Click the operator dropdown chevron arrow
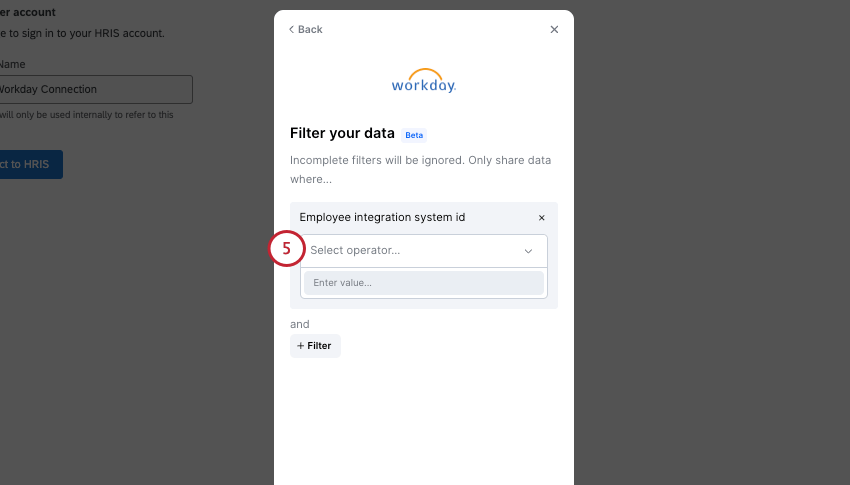This screenshot has height=485, width=850. pos(528,251)
